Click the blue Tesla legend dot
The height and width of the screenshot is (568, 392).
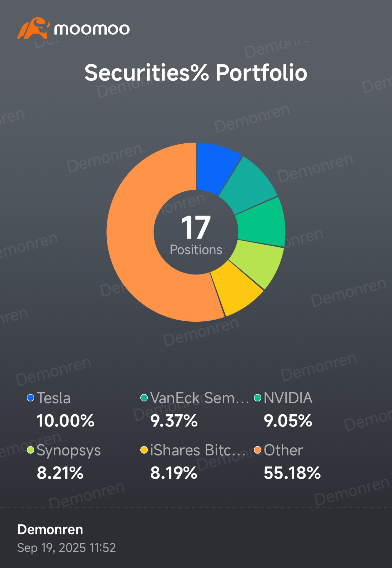tap(31, 398)
